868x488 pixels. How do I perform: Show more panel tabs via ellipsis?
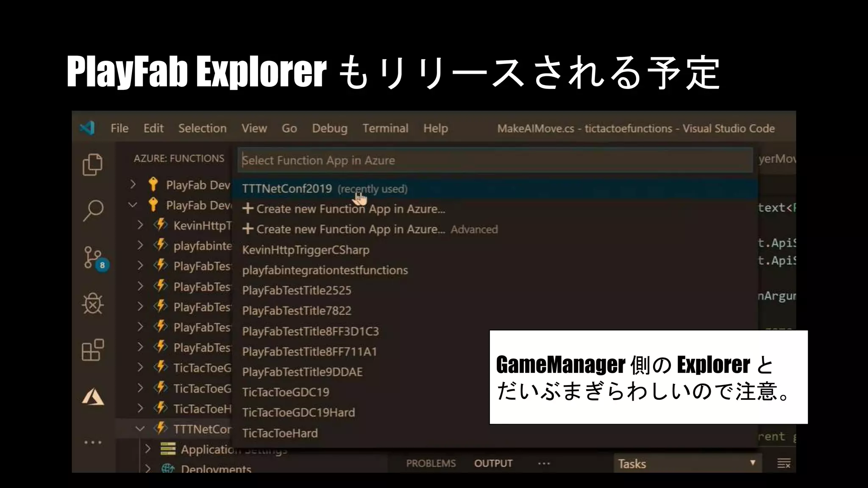(x=544, y=463)
